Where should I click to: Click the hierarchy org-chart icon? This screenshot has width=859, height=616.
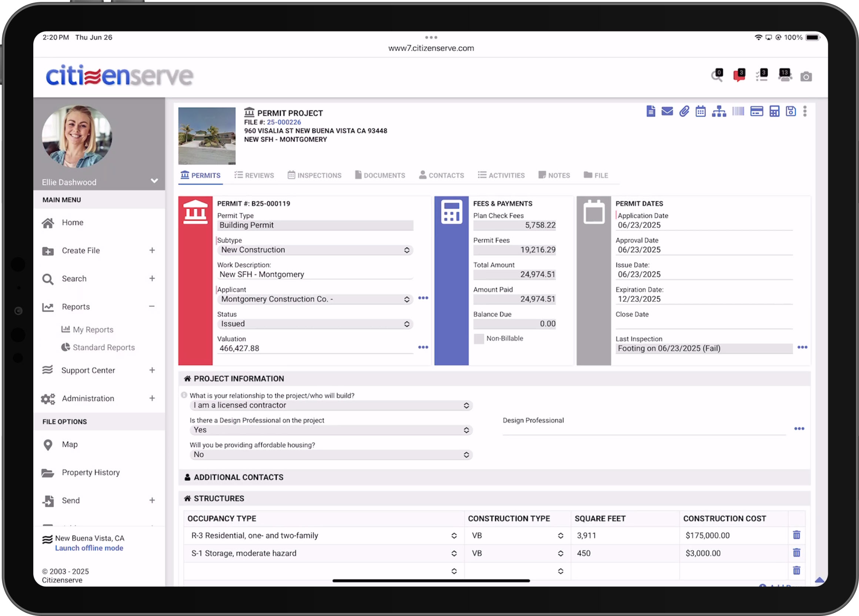[719, 111]
